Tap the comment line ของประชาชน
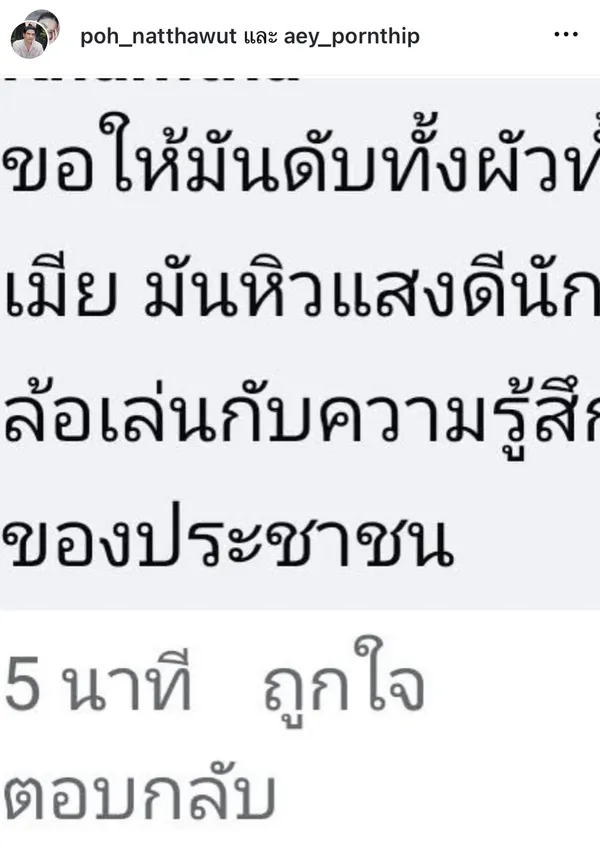This screenshot has height=860, width=600. [x=229, y=539]
